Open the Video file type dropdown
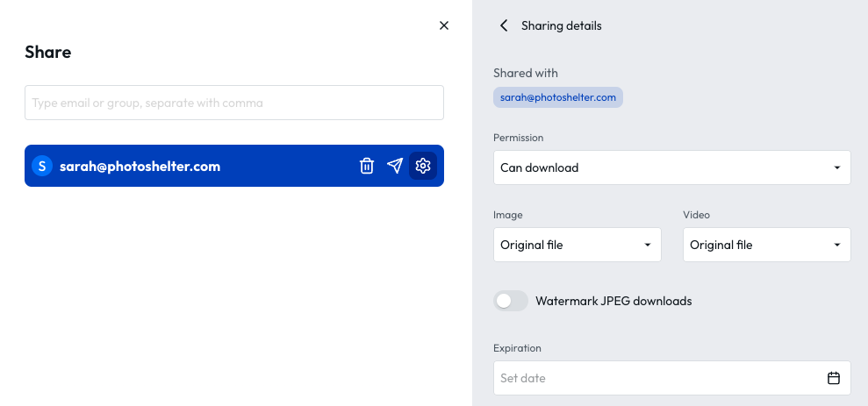 (767, 245)
